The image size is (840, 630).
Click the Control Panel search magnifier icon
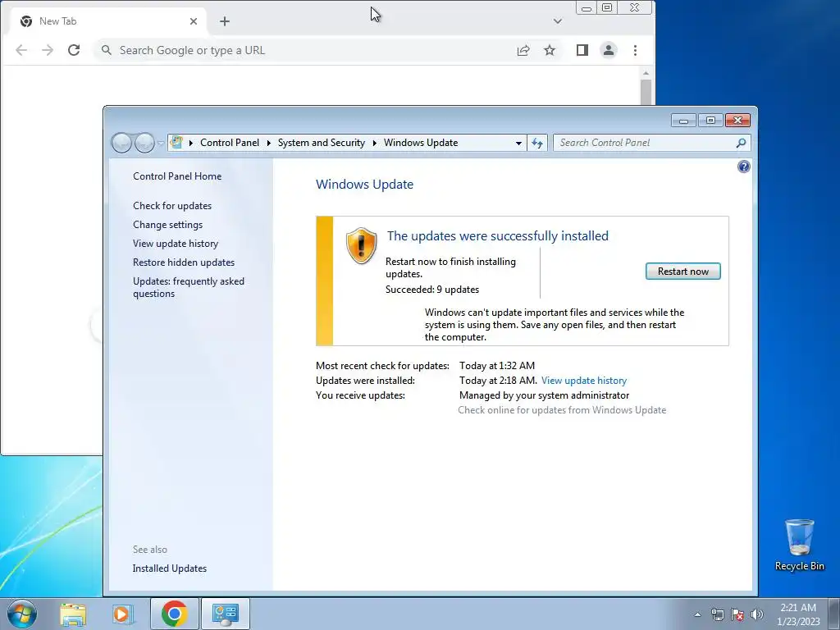(741, 143)
